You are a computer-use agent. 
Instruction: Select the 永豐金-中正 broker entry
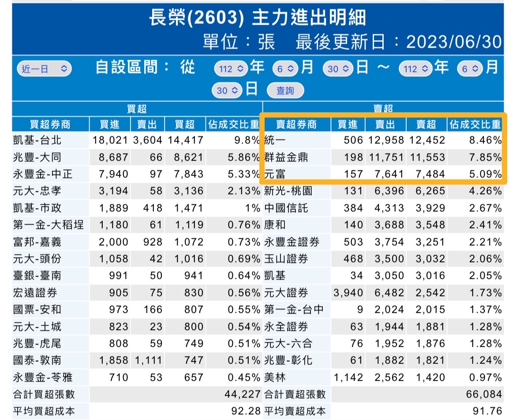coord(43,174)
